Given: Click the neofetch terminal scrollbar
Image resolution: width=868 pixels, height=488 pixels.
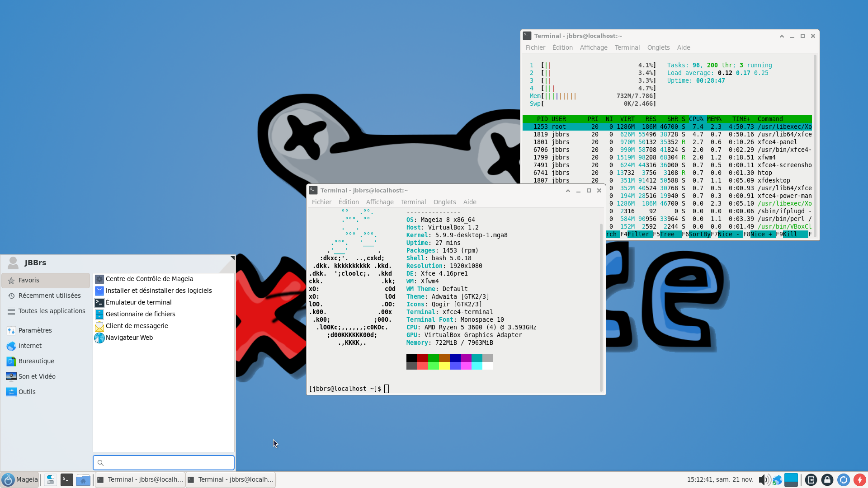Looking at the screenshot, I should tap(601, 307).
